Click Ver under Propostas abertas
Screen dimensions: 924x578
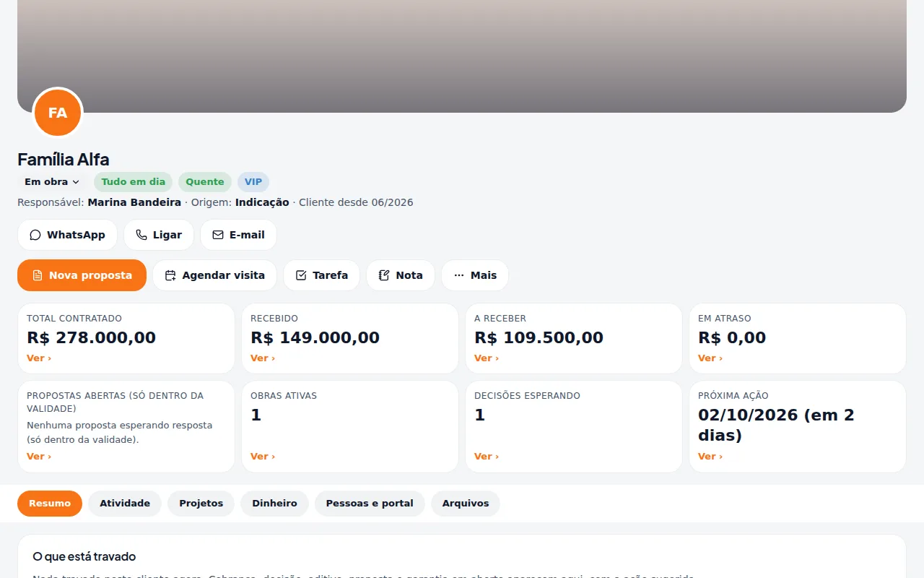39,457
